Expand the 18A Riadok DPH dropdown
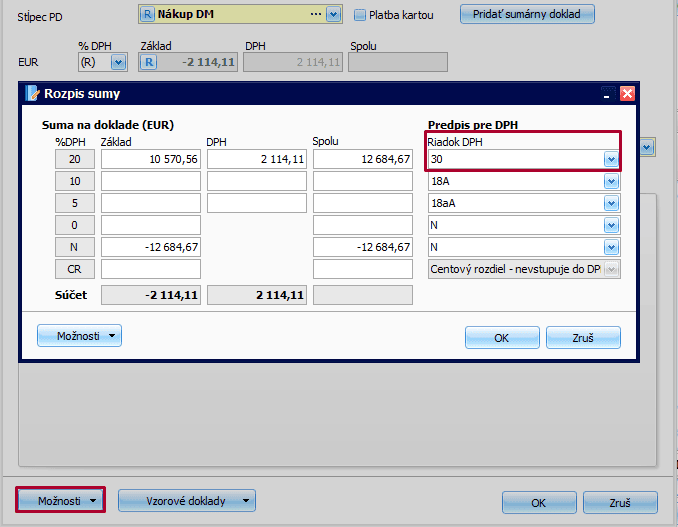 pyautogui.click(x=611, y=182)
